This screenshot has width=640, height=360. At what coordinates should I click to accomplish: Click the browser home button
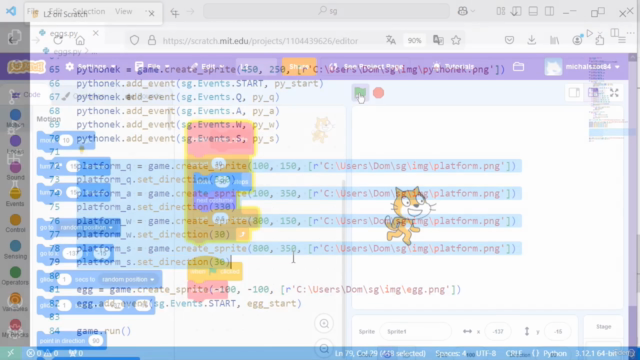point(80,40)
